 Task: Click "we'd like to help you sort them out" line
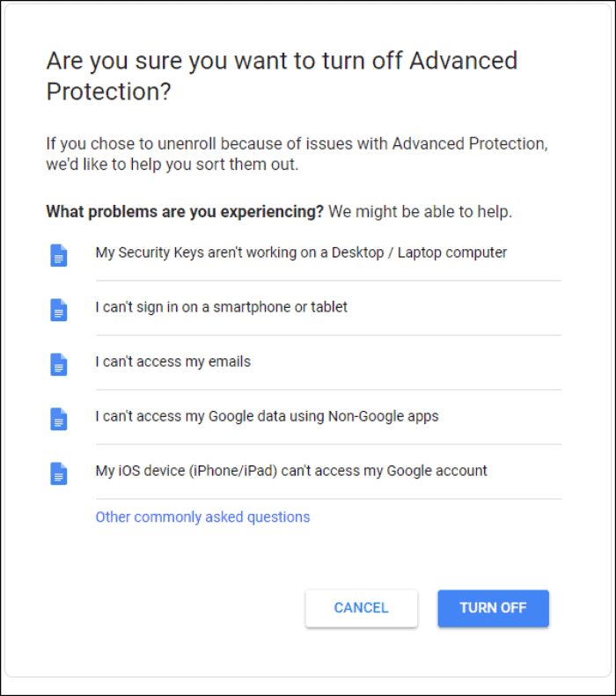[172, 165]
